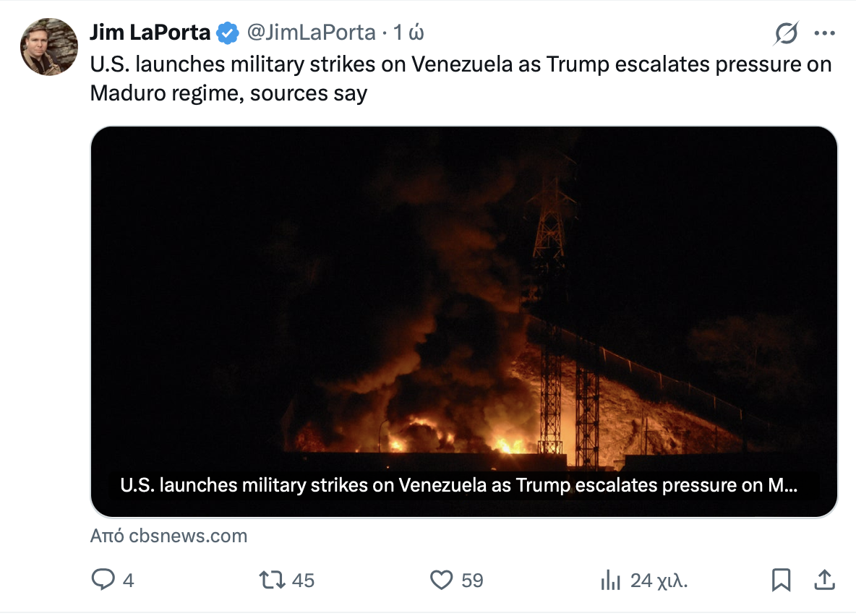856x616 pixels.
Task: Click the 24 χιλ. views count
Action: click(x=659, y=580)
